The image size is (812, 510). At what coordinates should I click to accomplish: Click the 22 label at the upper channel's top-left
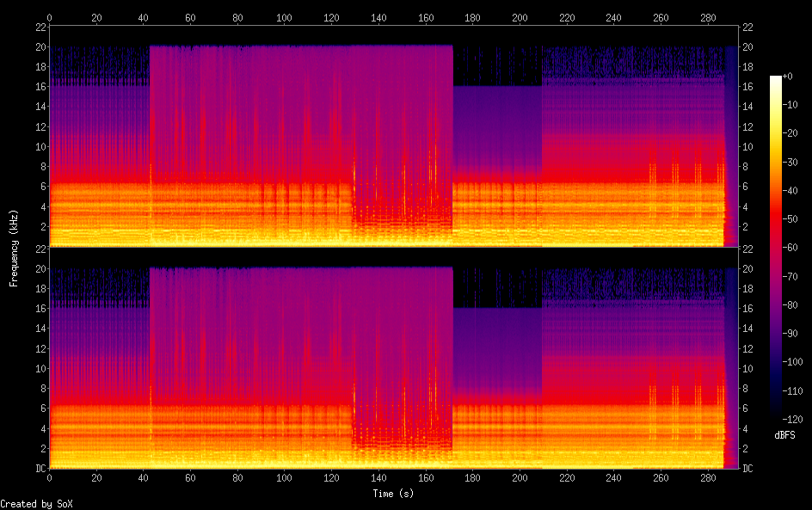coord(39,27)
